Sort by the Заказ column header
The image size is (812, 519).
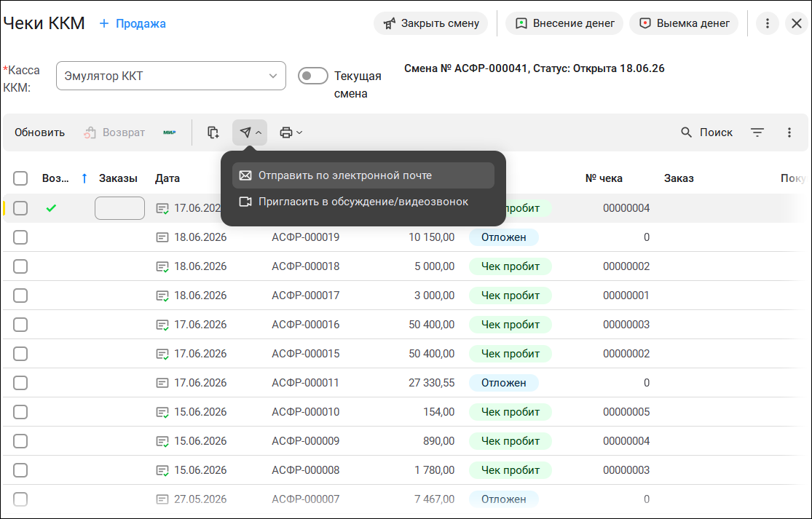(679, 178)
